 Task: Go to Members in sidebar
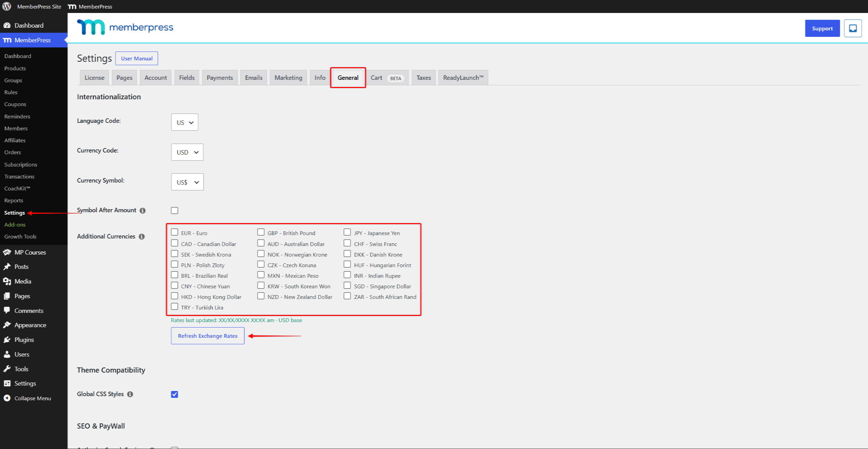pos(16,128)
